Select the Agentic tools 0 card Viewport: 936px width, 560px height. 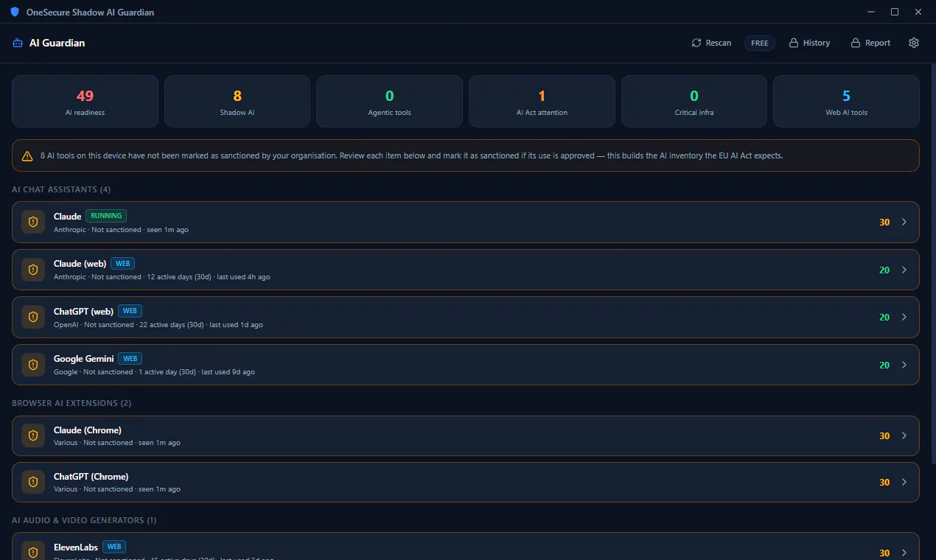(x=389, y=101)
